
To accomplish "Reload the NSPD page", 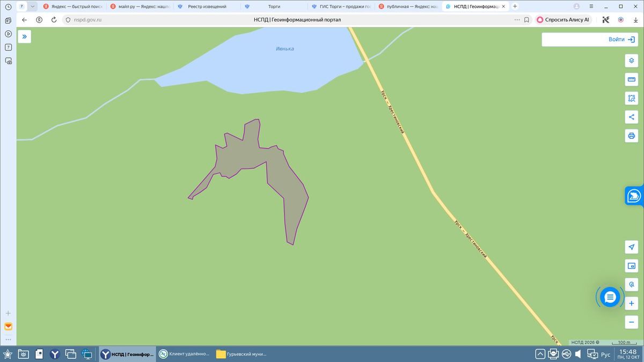I will pyautogui.click(x=54, y=20).
